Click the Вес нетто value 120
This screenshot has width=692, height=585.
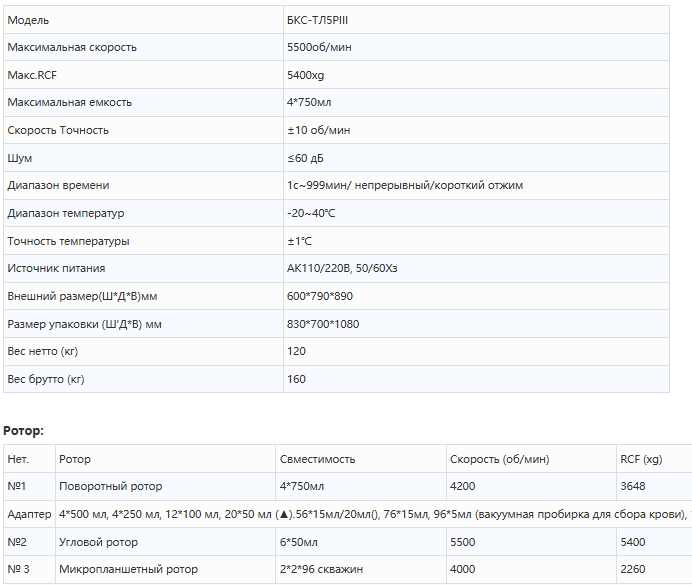(x=296, y=351)
